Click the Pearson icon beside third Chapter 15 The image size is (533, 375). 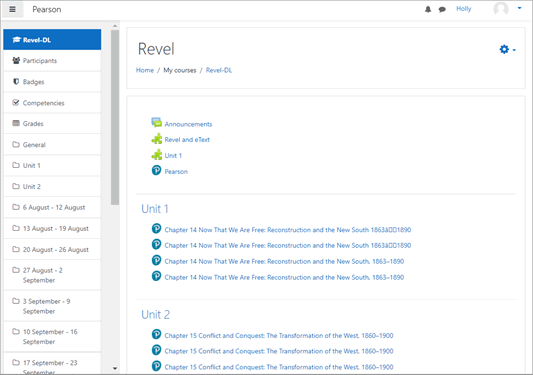click(x=156, y=366)
